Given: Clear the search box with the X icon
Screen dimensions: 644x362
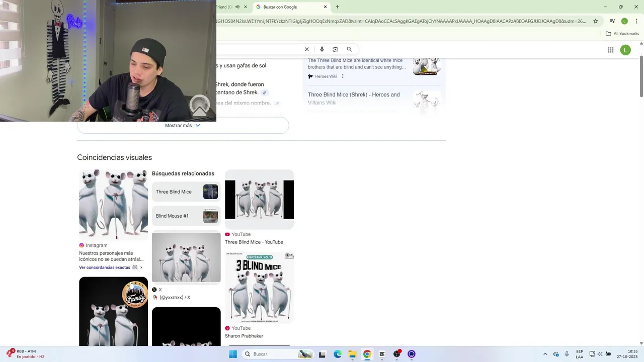Looking at the screenshot, I should (x=307, y=49).
